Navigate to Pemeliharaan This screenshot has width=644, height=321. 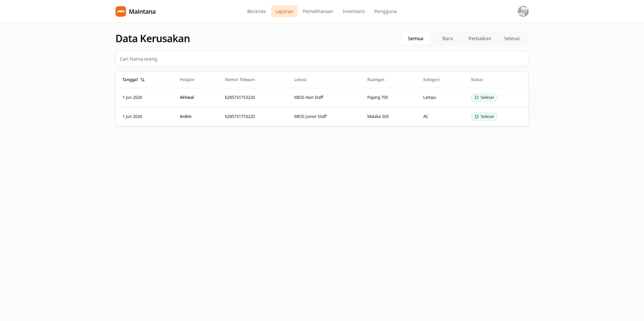(318, 11)
